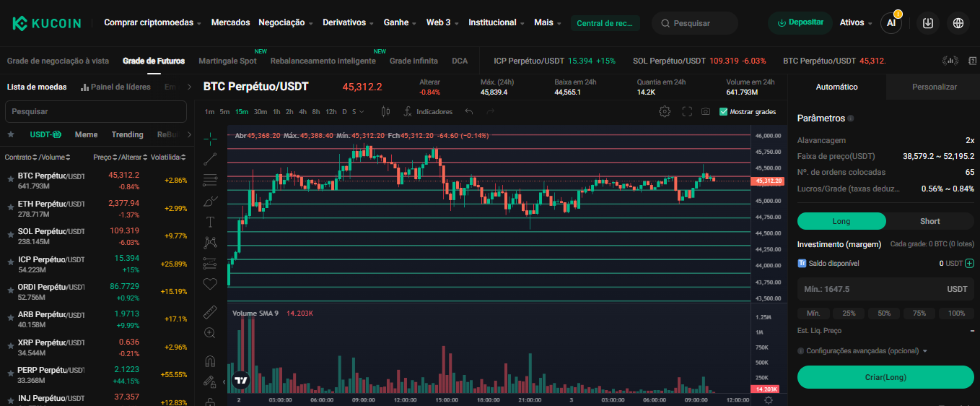Star the ICP Perpétuo contract as favorite
Viewport: 980px width, 406px height.
(x=10, y=262)
